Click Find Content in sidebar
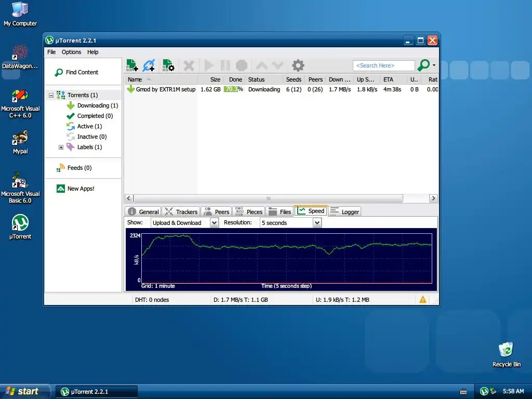The image size is (532, 399). pos(77,72)
